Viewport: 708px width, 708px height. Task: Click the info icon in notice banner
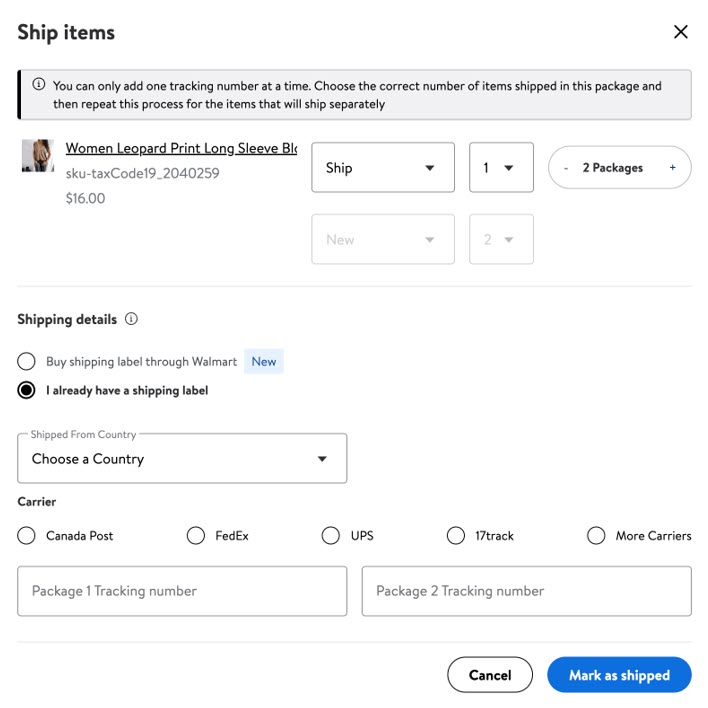click(x=39, y=85)
